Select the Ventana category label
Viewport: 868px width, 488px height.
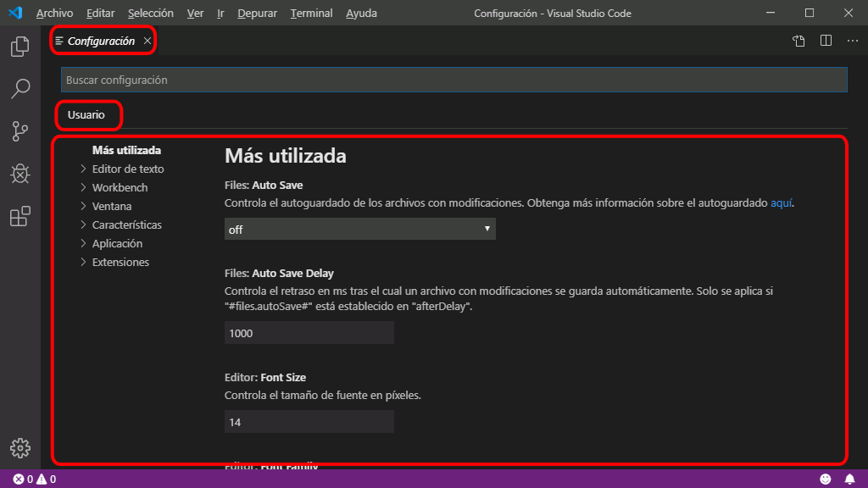(112, 207)
